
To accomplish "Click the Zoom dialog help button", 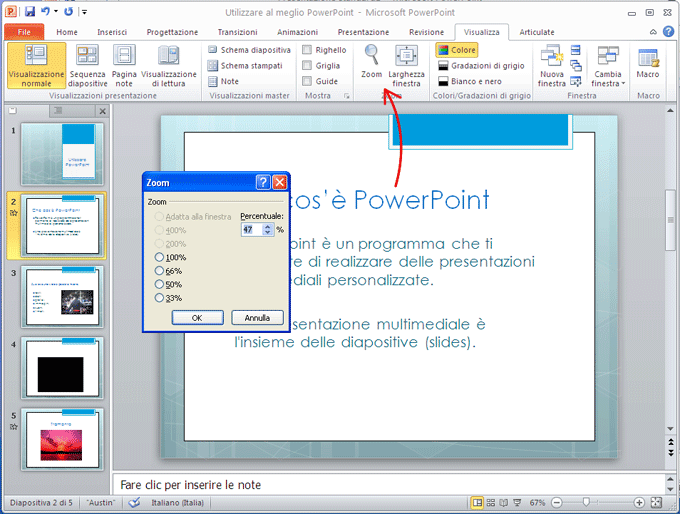I will (263, 183).
